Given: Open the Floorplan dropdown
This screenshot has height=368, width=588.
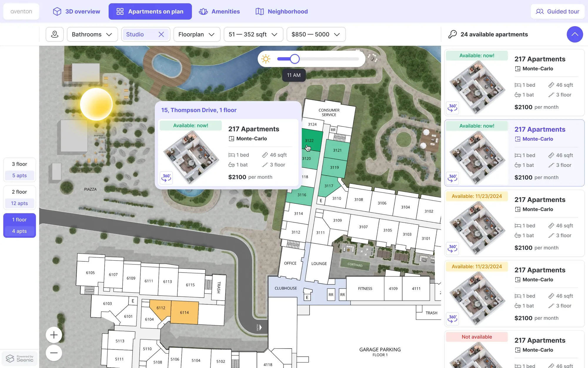Looking at the screenshot, I should click(x=197, y=34).
